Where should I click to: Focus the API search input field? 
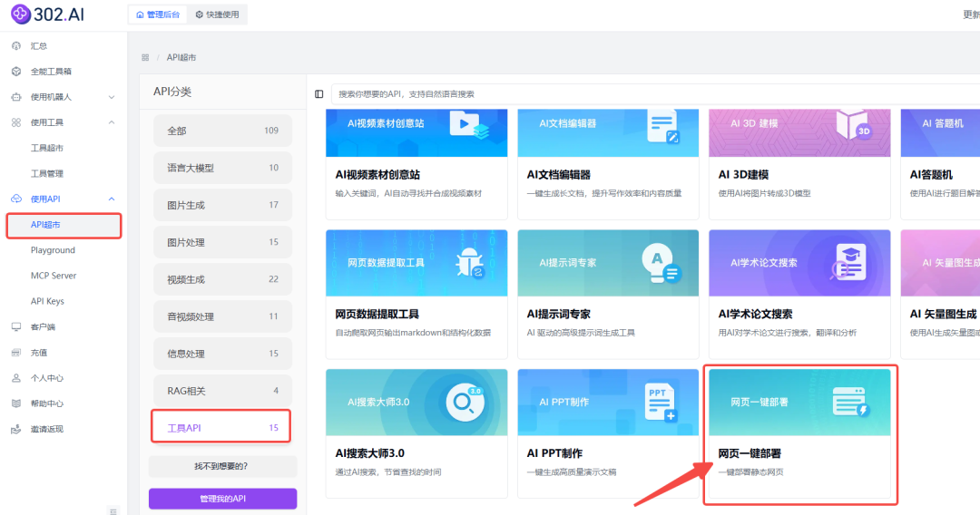[655, 94]
